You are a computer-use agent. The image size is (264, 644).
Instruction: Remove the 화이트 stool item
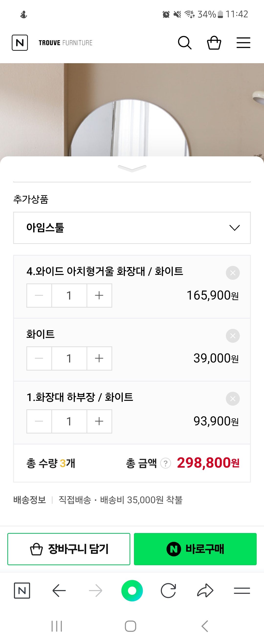point(233,336)
